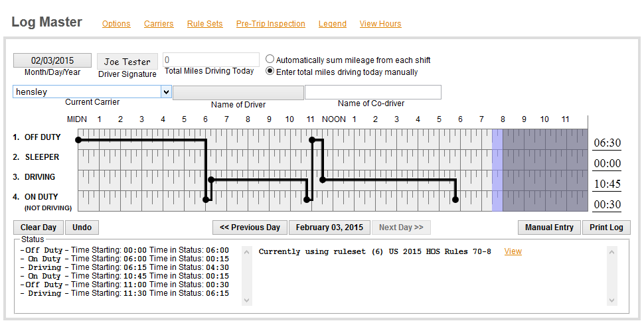Select status entry Off Duty starting 11:00

[125, 285]
